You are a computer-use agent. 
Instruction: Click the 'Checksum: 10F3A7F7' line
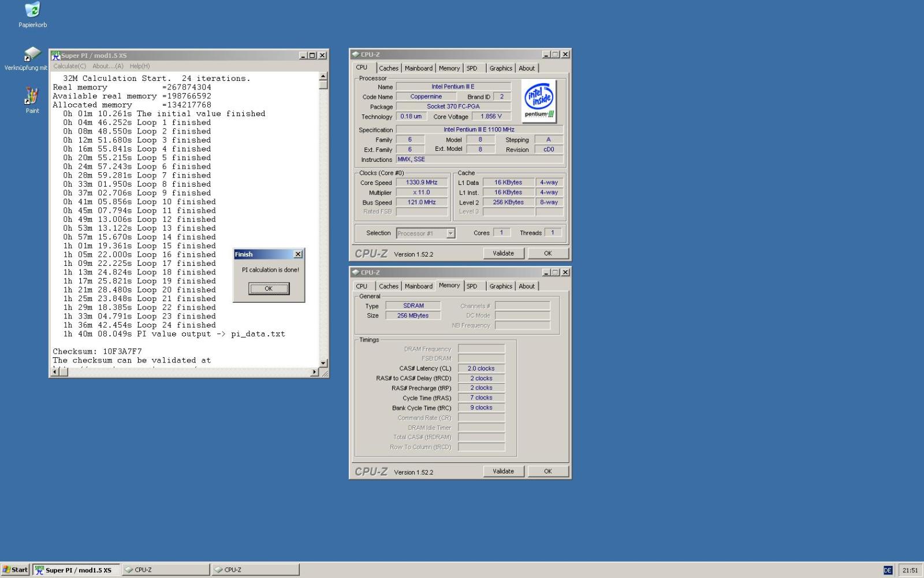click(97, 351)
